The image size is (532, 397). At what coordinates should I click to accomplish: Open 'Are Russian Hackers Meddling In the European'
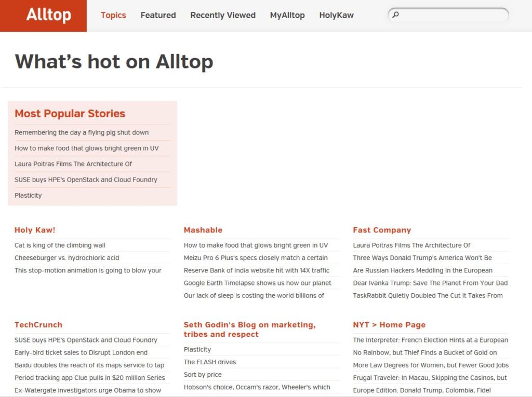pyautogui.click(x=423, y=270)
